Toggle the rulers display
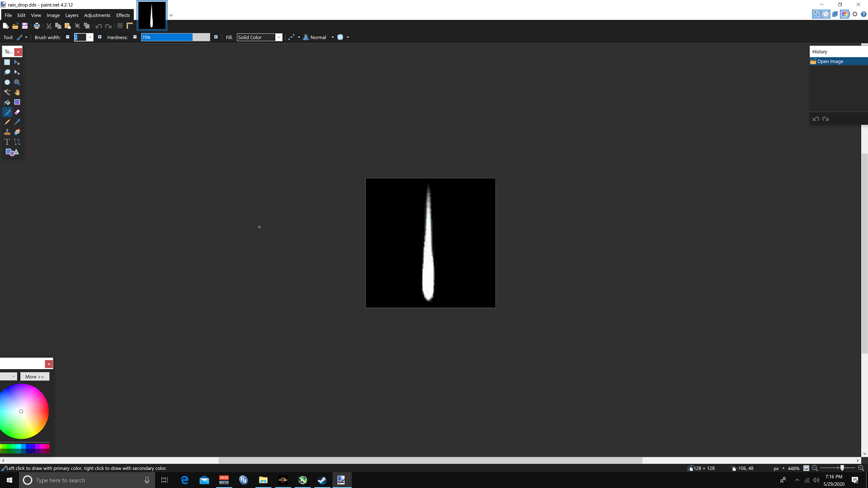Screen dimensions: 868x488 (x=130, y=26)
